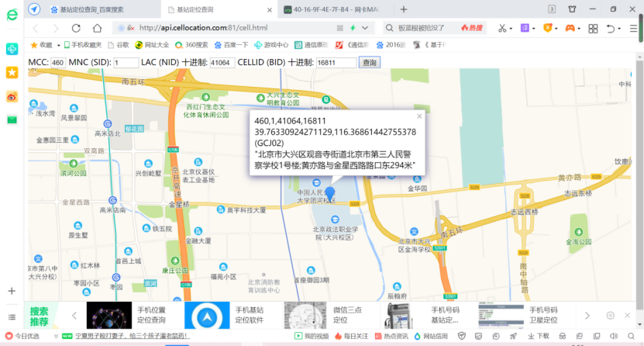Expand the status bar news chevron
Viewport: 644px width, 346px height.
click(56, 336)
